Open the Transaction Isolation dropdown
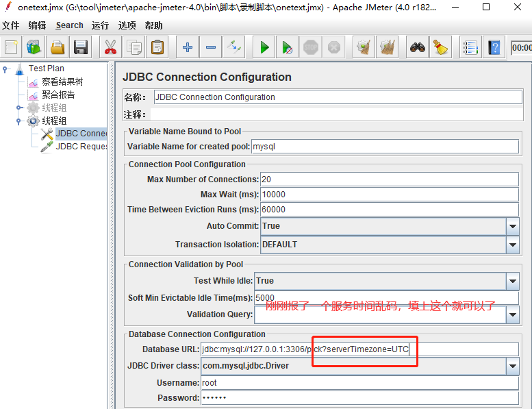This screenshot has height=409, width=532. (513, 245)
